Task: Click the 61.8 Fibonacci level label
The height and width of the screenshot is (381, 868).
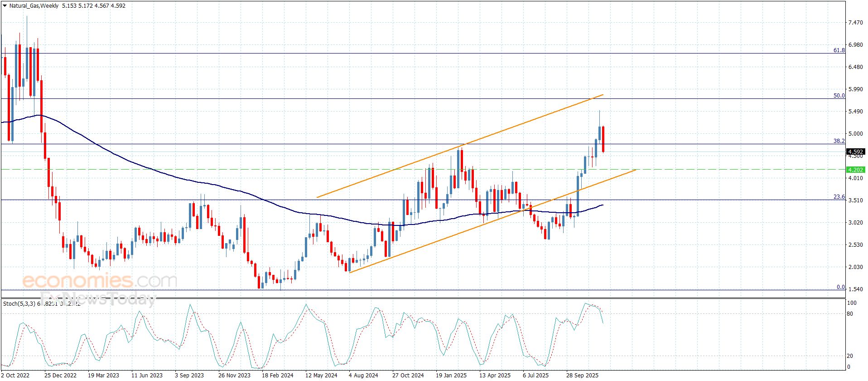Action: pos(839,50)
